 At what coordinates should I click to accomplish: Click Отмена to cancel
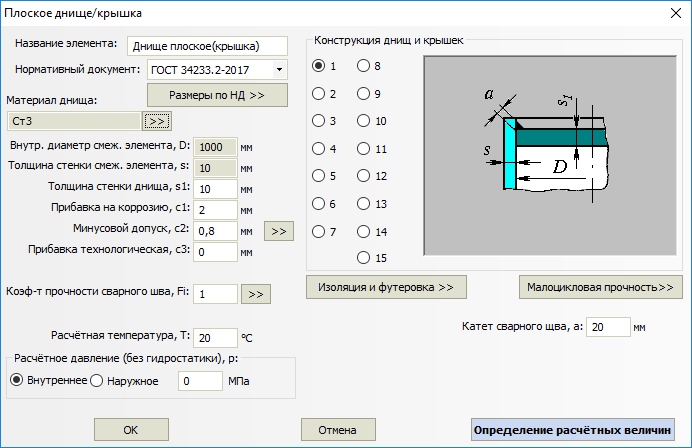click(338, 429)
